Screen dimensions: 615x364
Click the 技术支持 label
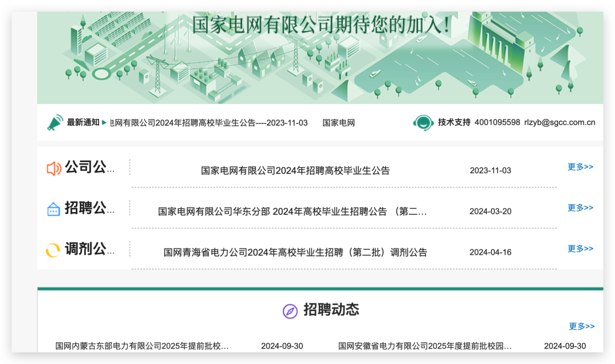454,122
